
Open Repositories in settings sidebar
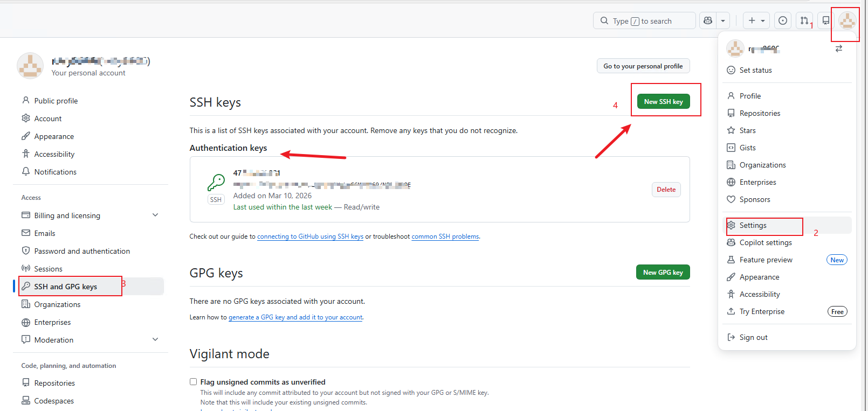point(91,383)
